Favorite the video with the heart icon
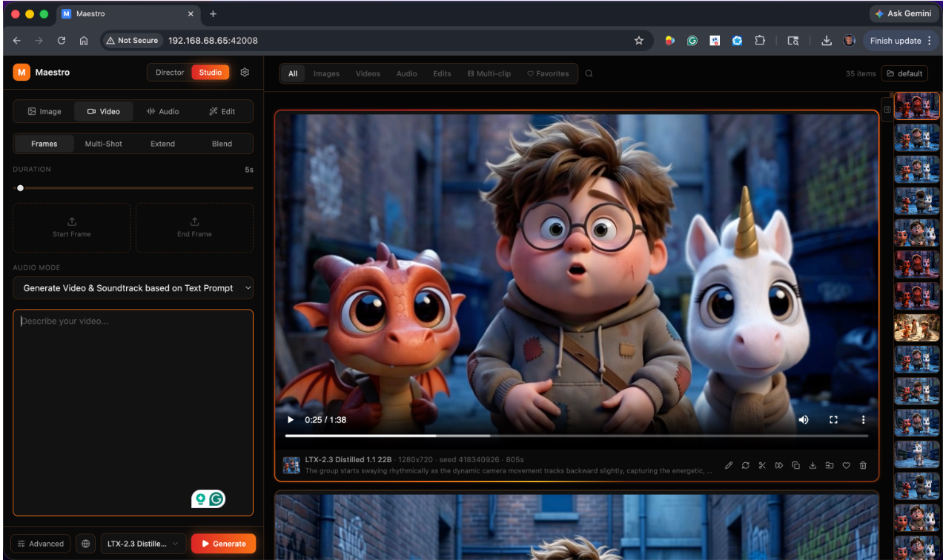The image size is (943, 560). [846, 465]
